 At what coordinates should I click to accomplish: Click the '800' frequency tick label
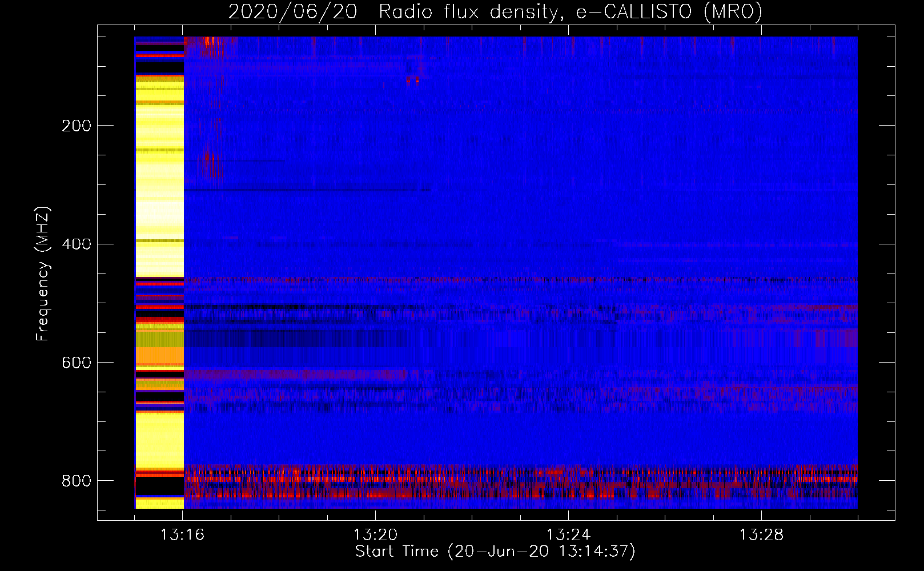point(76,481)
